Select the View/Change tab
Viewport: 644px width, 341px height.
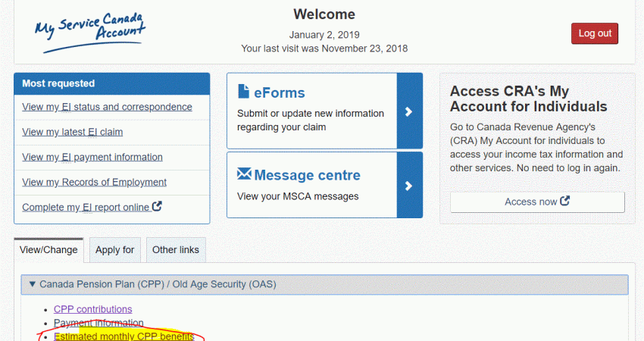click(x=48, y=250)
